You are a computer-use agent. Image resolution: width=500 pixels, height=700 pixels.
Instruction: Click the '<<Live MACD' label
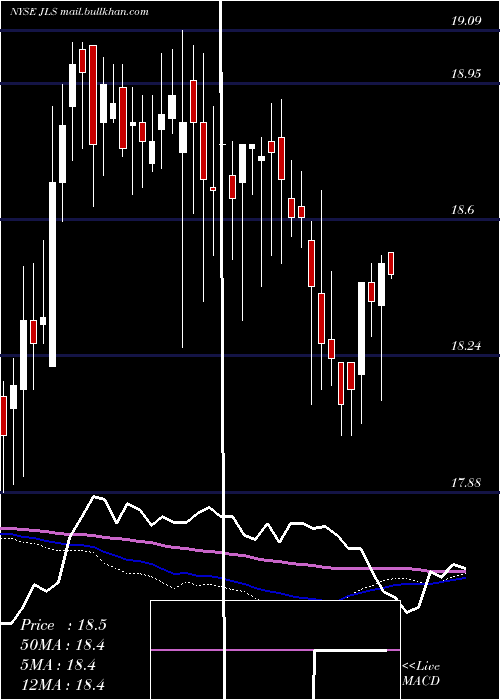pos(421,673)
